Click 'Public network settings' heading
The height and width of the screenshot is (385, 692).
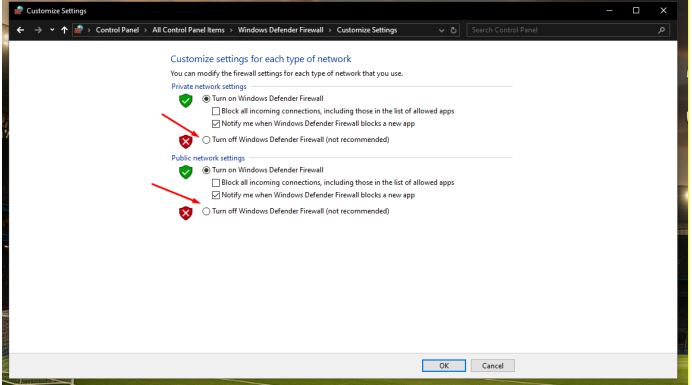208,158
